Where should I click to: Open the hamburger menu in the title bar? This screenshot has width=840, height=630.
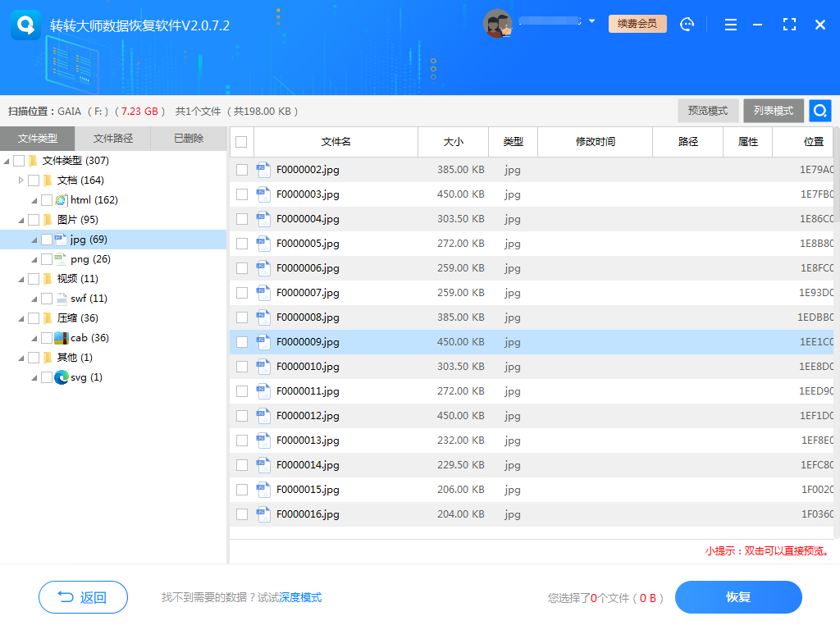point(730,24)
